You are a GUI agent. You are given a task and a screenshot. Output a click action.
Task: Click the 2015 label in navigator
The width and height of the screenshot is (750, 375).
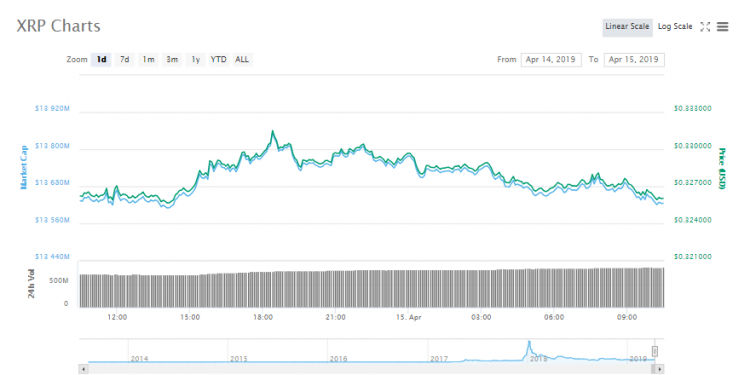(x=239, y=358)
